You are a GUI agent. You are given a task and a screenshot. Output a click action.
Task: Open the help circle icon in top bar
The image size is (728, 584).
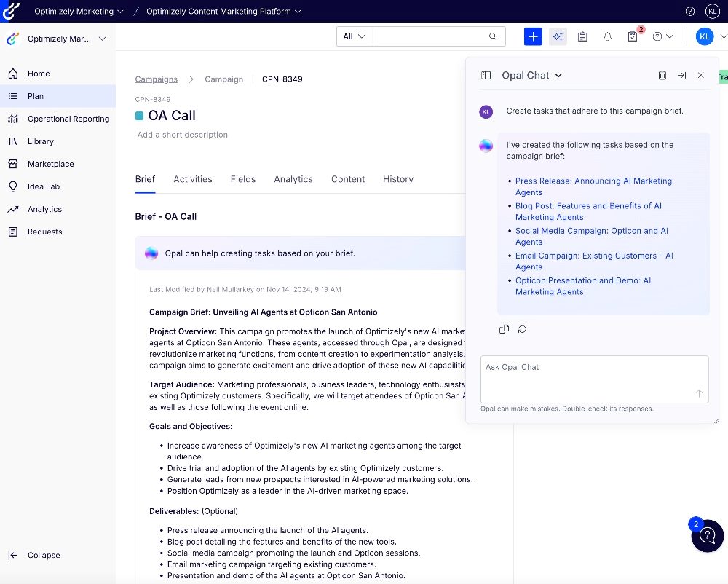coord(690,11)
